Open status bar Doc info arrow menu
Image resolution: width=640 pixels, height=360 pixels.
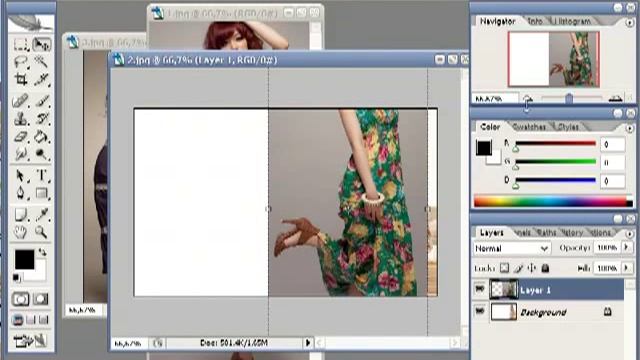pyautogui.click(x=308, y=343)
